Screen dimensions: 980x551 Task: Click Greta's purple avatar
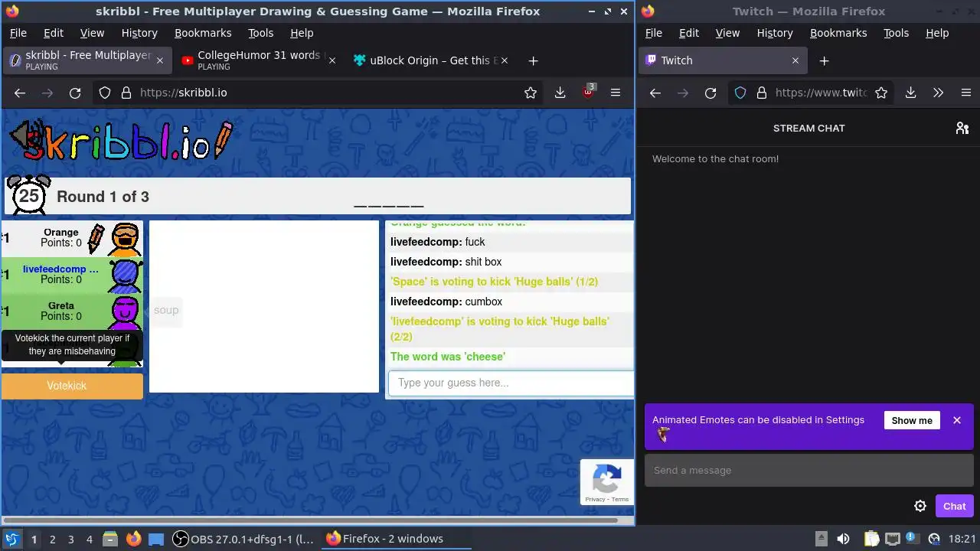click(x=125, y=312)
